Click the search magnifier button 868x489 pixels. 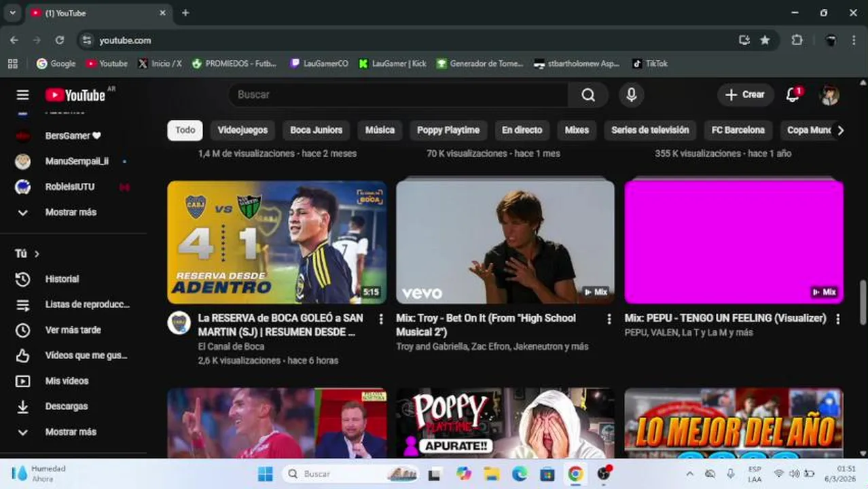point(588,95)
